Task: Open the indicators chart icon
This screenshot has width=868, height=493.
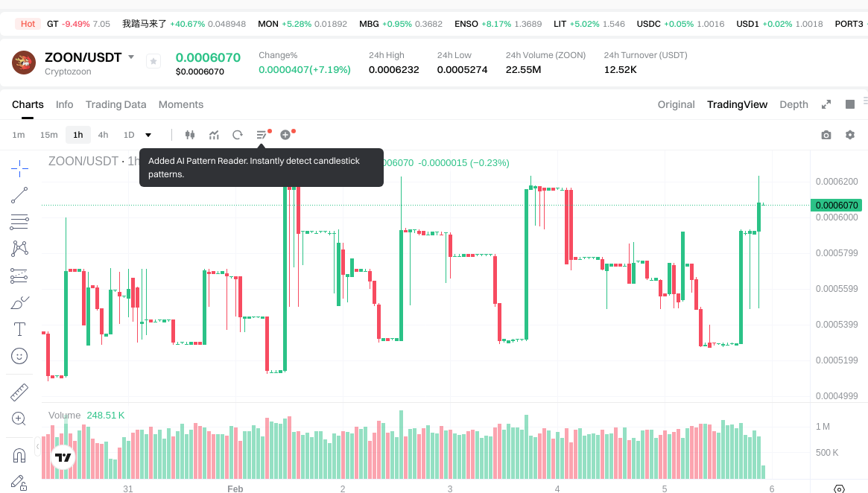Action: [214, 135]
